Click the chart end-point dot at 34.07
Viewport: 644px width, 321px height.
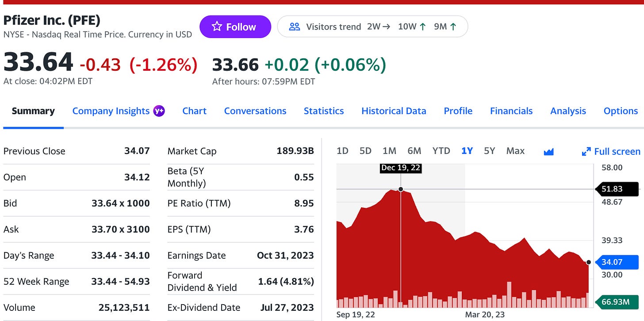(x=588, y=262)
